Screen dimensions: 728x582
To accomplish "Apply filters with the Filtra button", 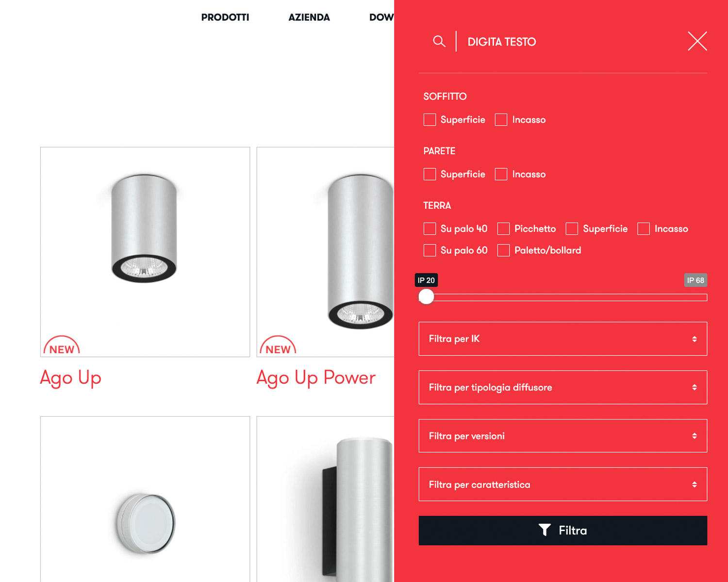I will pyautogui.click(x=563, y=530).
